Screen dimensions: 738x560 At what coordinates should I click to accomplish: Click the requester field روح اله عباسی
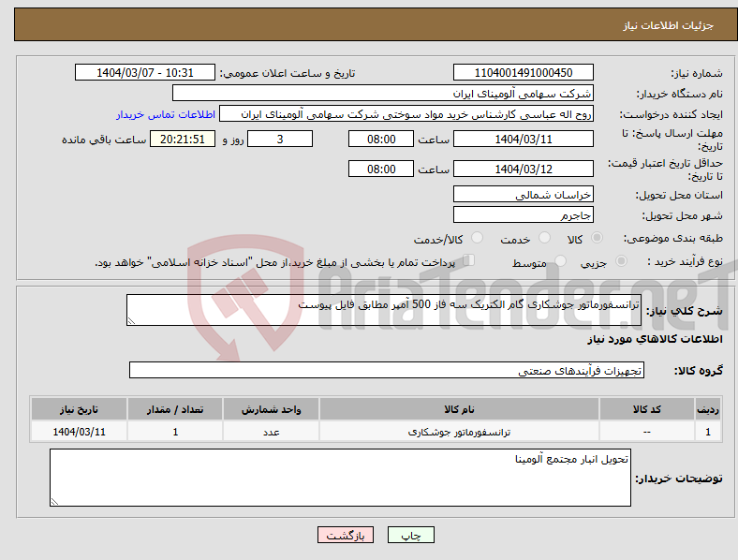point(406,114)
